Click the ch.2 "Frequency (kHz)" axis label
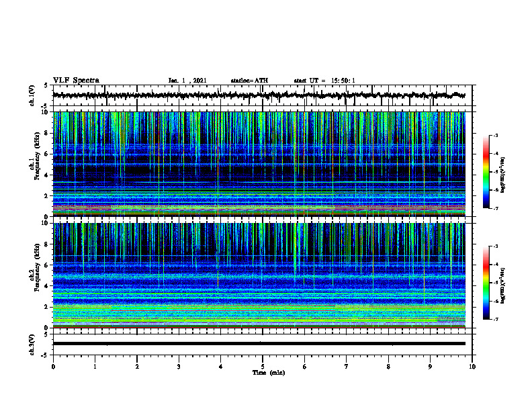This screenshot has width=532, height=411. 38,267
